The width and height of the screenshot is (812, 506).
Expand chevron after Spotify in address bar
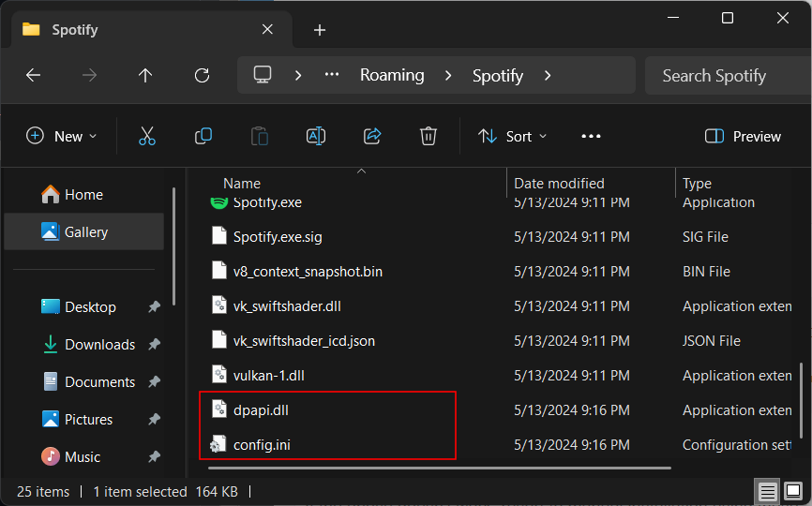tap(548, 76)
